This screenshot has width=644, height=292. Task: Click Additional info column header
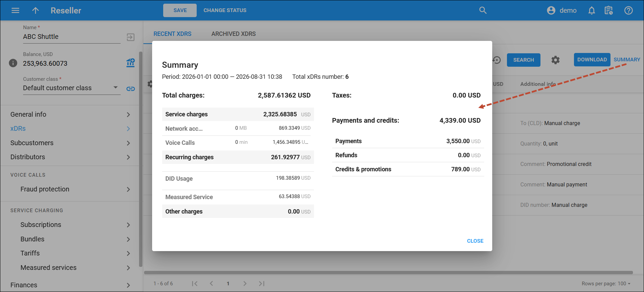538,84
